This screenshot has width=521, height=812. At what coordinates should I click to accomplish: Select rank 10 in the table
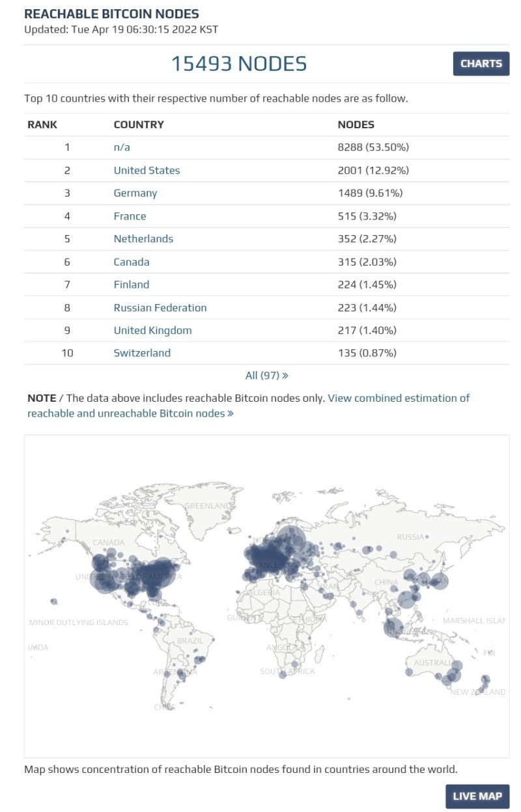[x=68, y=353]
